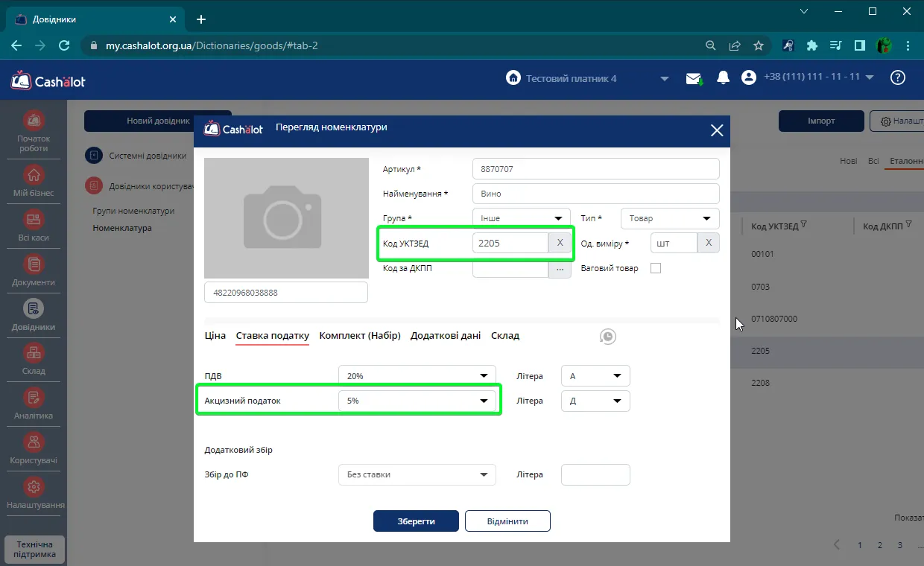The image size is (924, 566).
Task: Expand the Збір до ПФ dropdown
Action: (417, 474)
